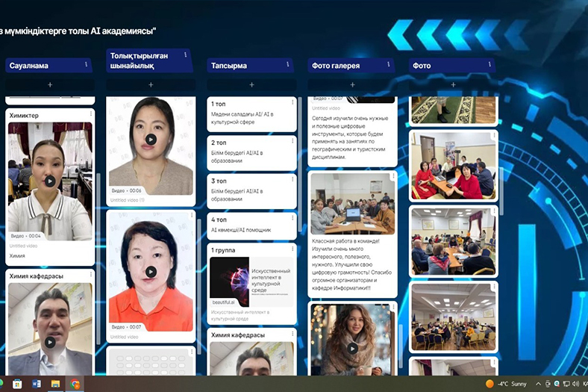
Task: Add a new post in the Тапсырма column
Action: click(251, 85)
